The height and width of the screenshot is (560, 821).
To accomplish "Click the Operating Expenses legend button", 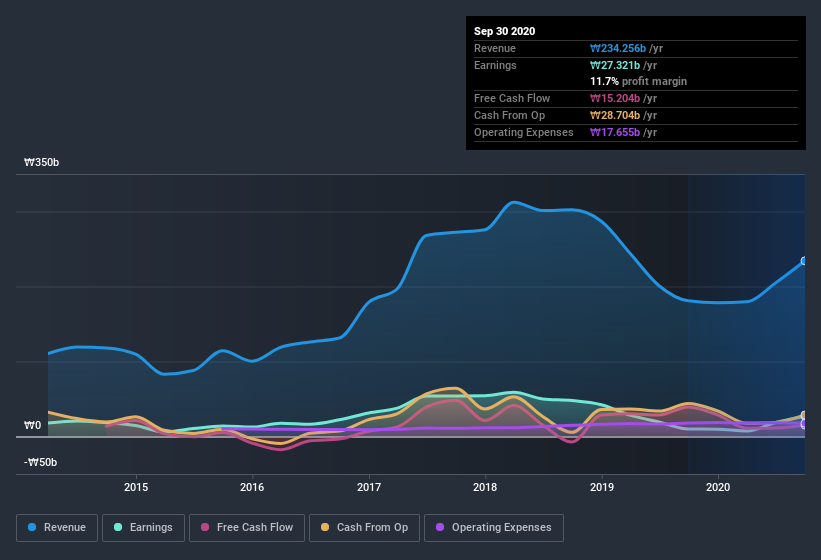I will coord(493,527).
